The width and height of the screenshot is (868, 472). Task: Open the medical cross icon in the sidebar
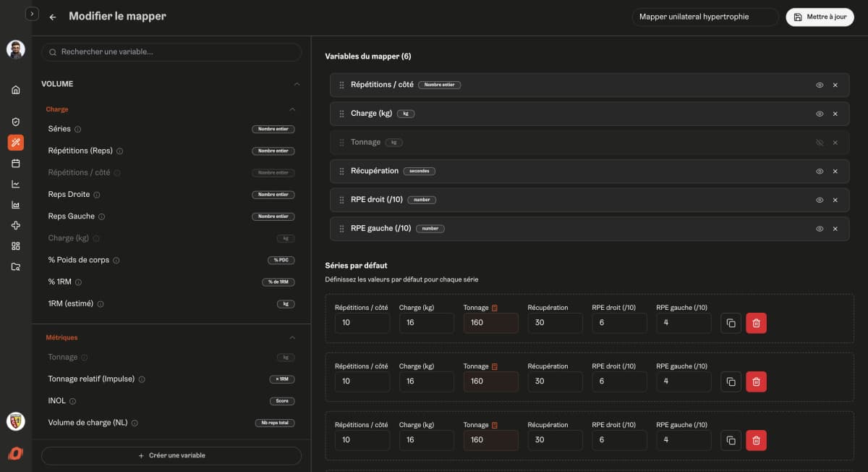point(16,225)
